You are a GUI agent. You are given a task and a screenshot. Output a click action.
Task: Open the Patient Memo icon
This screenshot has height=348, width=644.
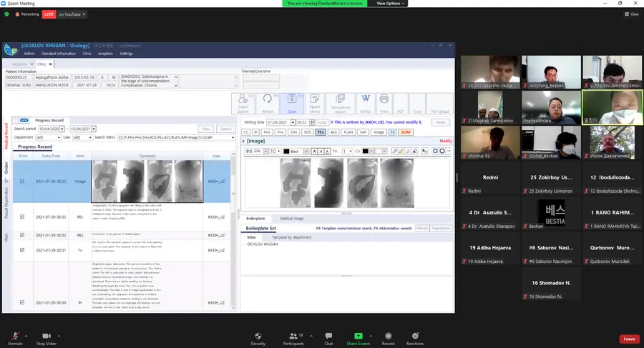316,103
